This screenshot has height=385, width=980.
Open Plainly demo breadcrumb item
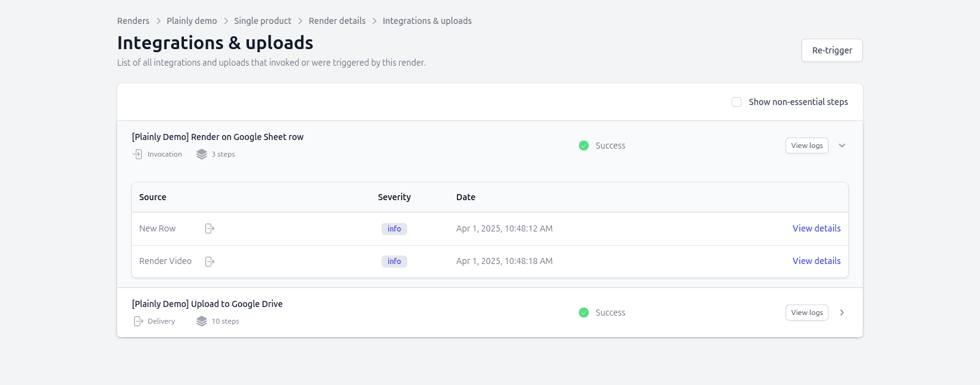(x=191, y=21)
